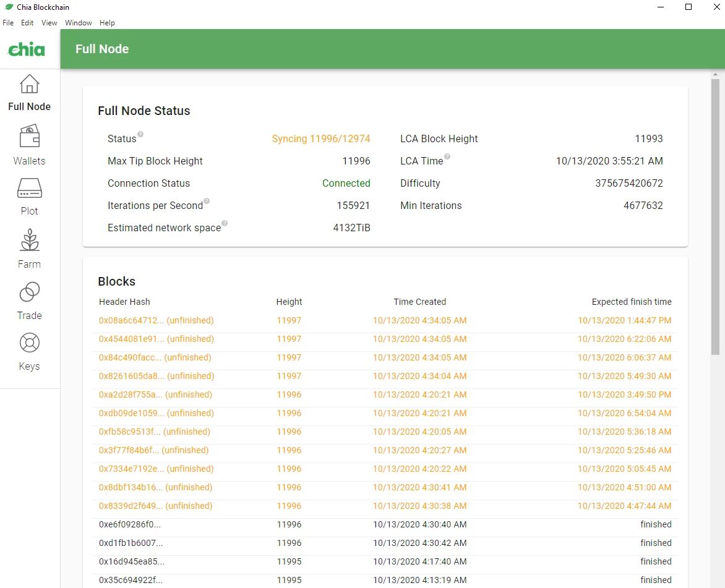Click the Connected status text

[x=346, y=183]
